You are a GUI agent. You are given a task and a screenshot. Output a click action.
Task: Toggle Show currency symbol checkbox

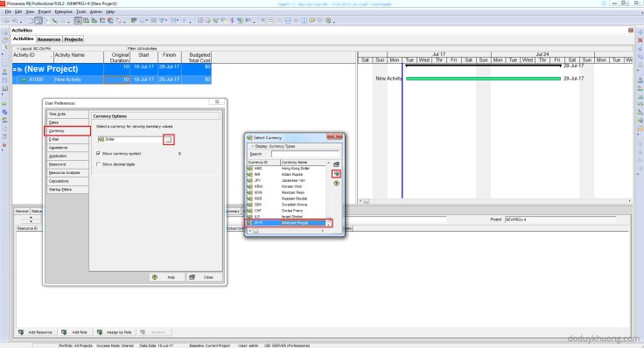[98, 154]
